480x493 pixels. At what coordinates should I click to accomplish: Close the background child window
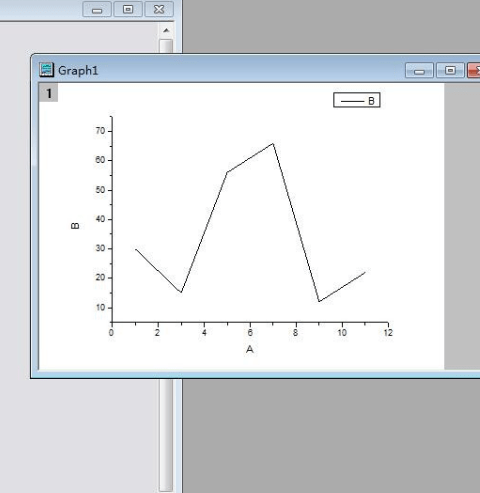coord(159,9)
